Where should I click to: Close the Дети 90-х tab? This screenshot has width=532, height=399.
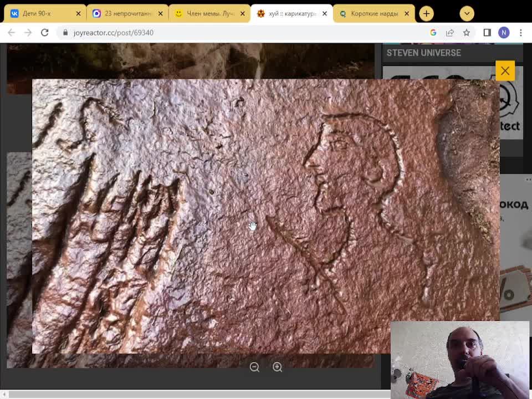(x=78, y=13)
